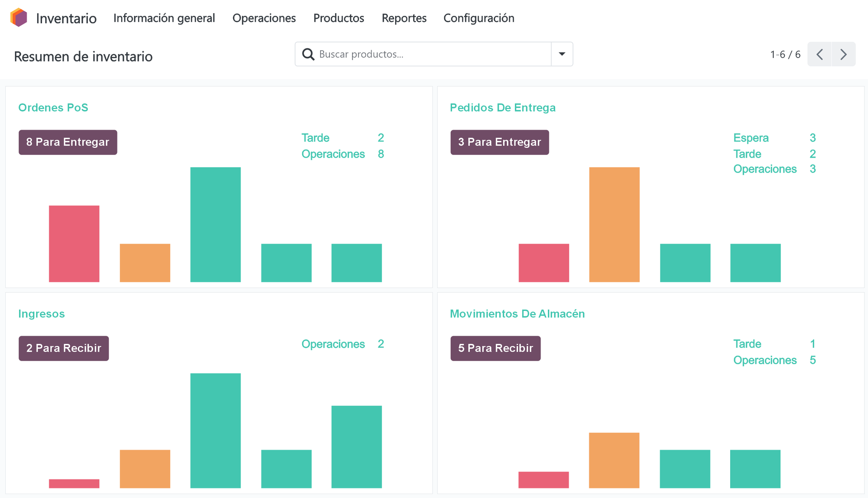Open the Ordenes PoS card title
Viewport: 868px width, 498px height.
click(53, 108)
